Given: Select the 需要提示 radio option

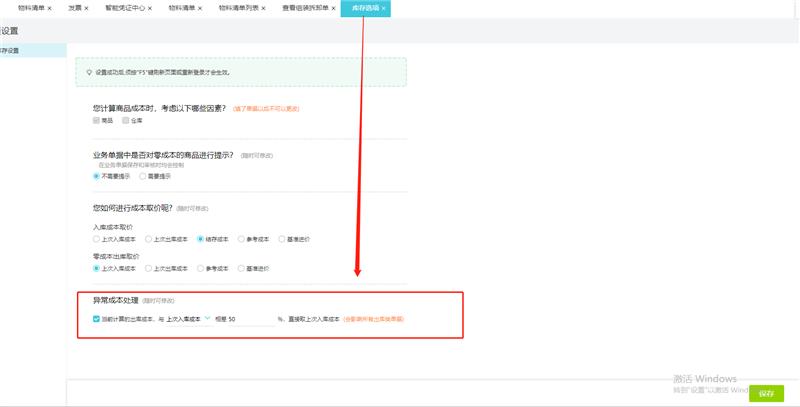Looking at the screenshot, I should 143,176.
